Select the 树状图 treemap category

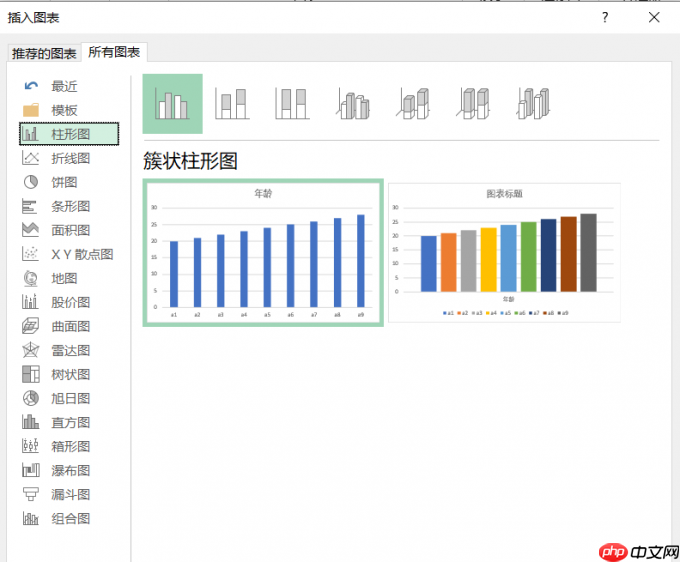coord(69,374)
